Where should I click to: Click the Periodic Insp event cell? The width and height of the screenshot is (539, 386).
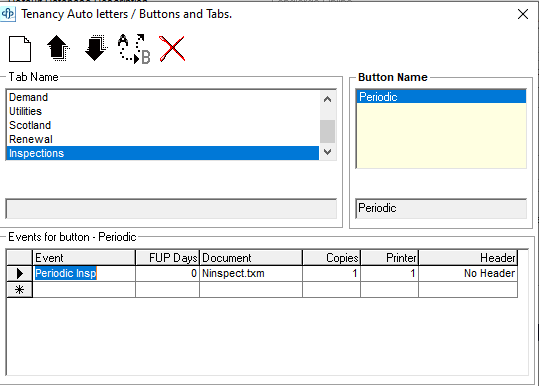pos(84,274)
